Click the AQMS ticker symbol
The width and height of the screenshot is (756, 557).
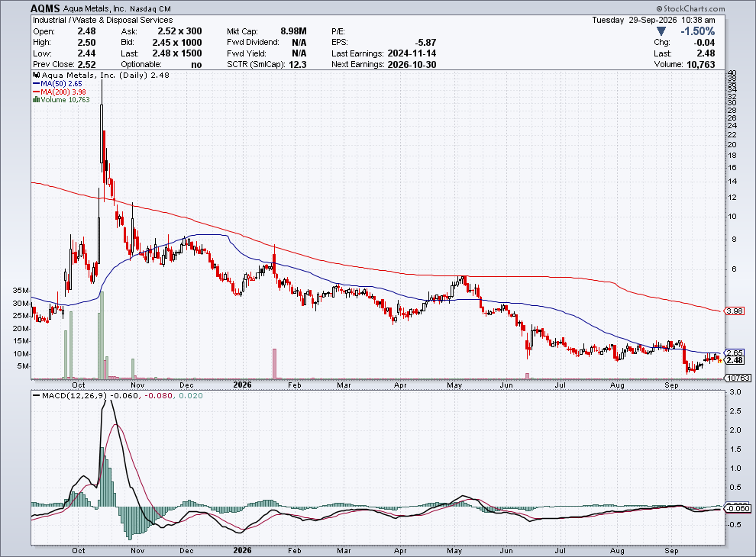(45, 8)
